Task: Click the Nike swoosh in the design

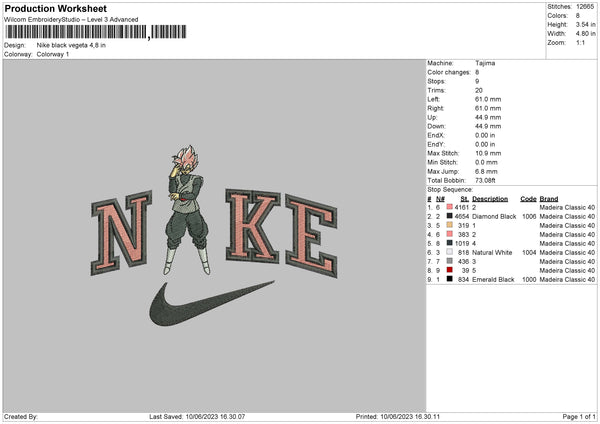Action: pos(212,304)
